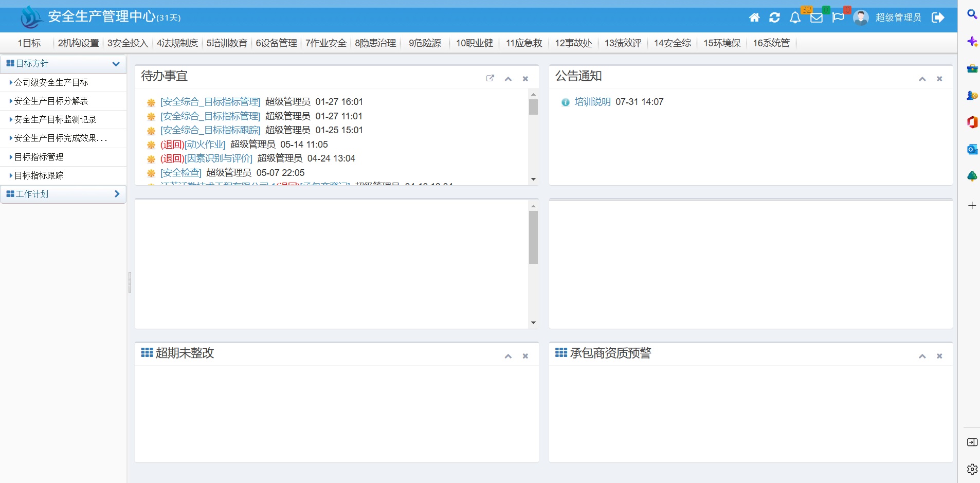Collapse the 目标方针 sidebar section
Screen dimensions: 980x483
[116, 64]
